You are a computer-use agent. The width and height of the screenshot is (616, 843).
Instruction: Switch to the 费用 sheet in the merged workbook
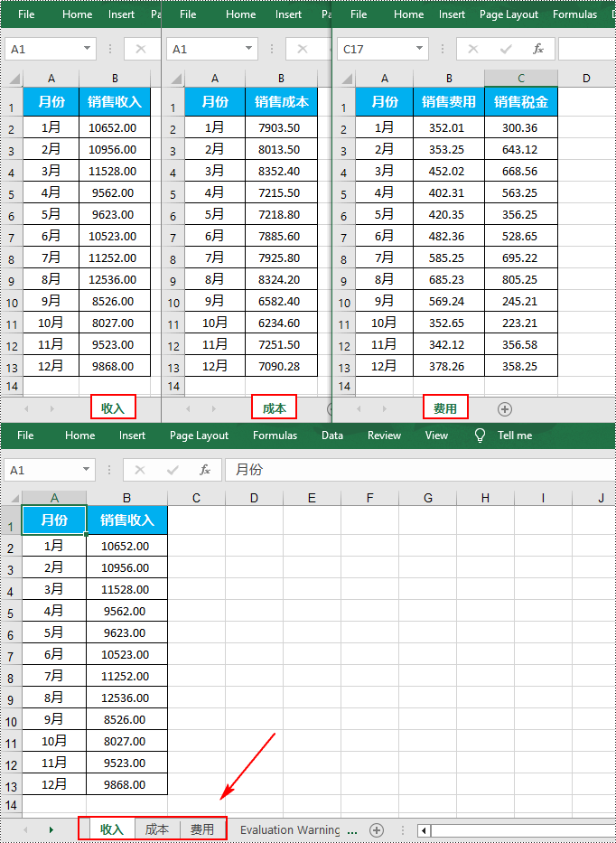[x=202, y=830]
